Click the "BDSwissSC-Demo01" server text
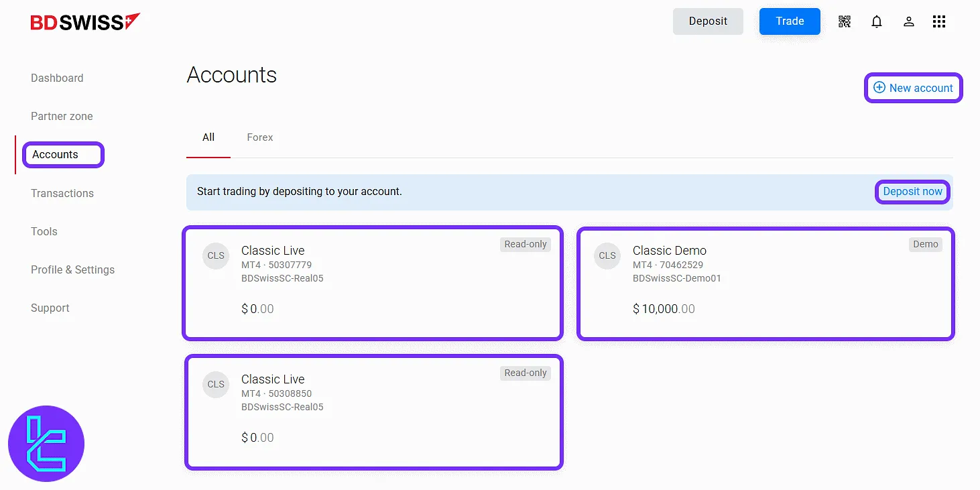 [677, 279]
